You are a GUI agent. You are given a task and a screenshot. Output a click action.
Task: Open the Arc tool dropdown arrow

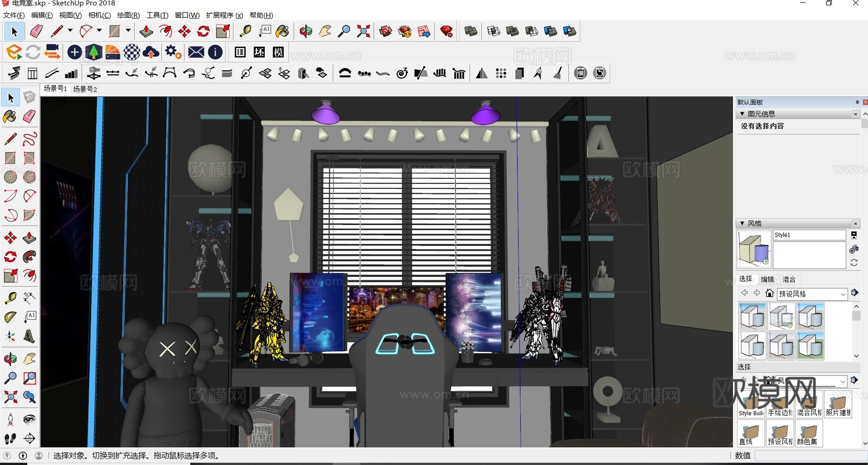tap(99, 30)
